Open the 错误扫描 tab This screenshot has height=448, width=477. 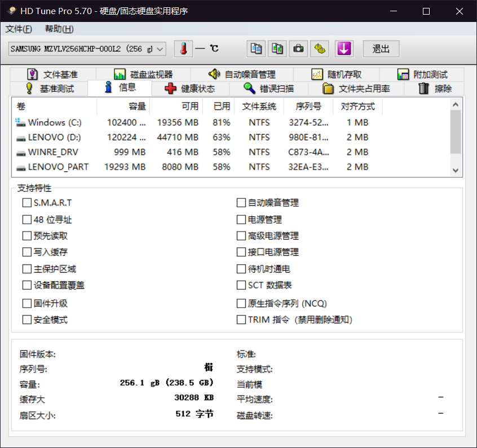(x=268, y=88)
